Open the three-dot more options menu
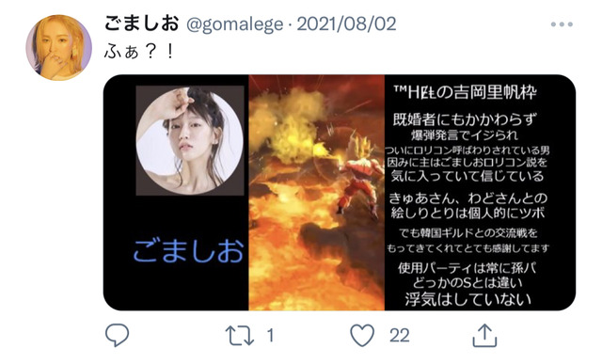This screenshot has width=602, height=364. [562, 24]
